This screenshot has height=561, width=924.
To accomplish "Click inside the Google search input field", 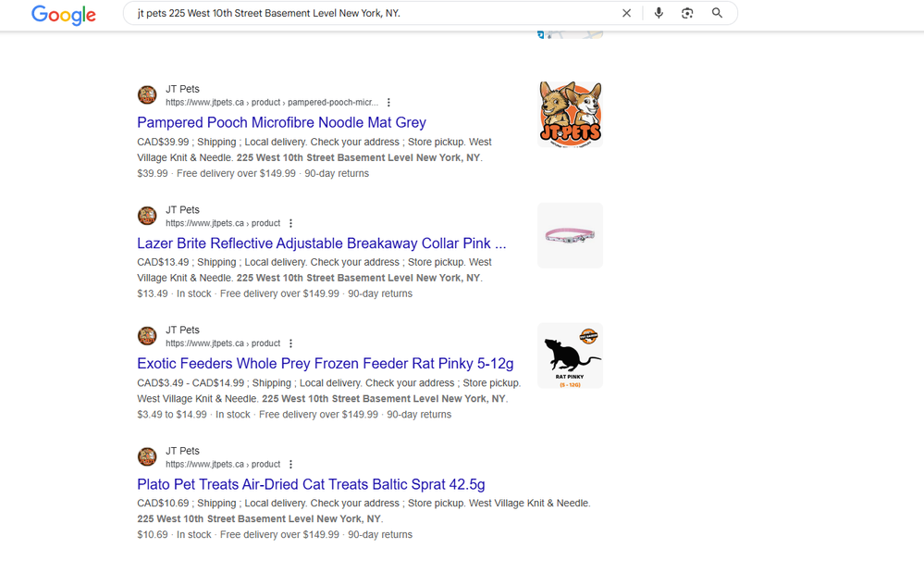I will 370,13.
